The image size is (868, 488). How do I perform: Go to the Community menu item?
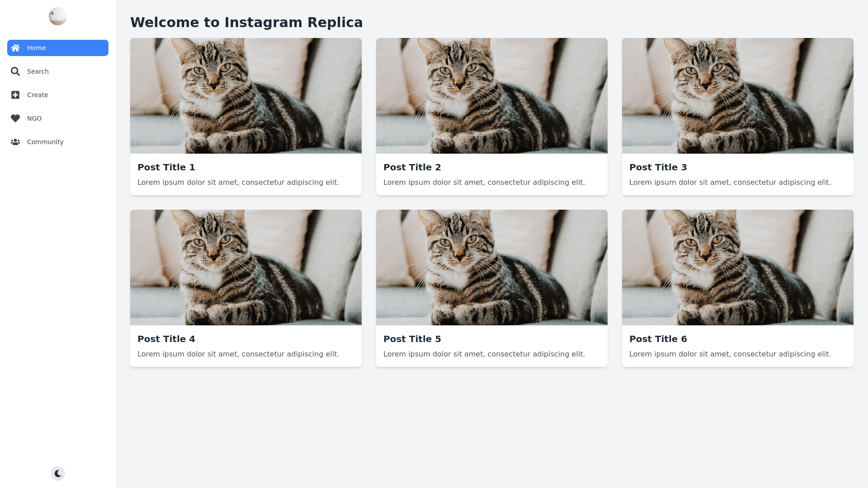click(x=45, y=142)
